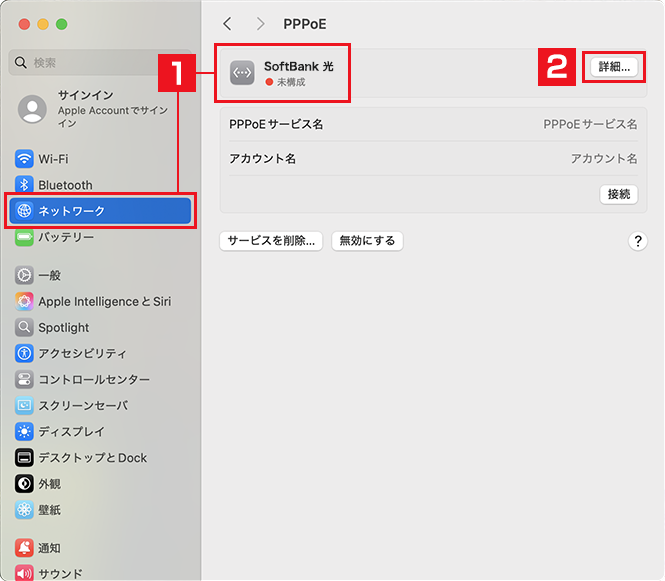Open the Displays (ディスプレイ) icon
This screenshot has height=581, width=665.
tap(24, 432)
